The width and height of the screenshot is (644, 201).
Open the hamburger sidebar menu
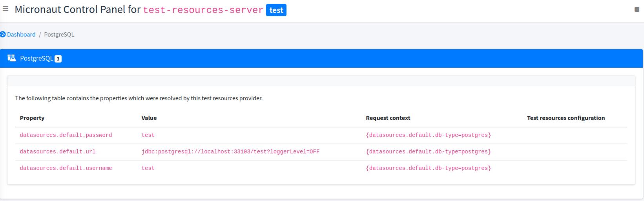pyautogui.click(x=5, y=9)
